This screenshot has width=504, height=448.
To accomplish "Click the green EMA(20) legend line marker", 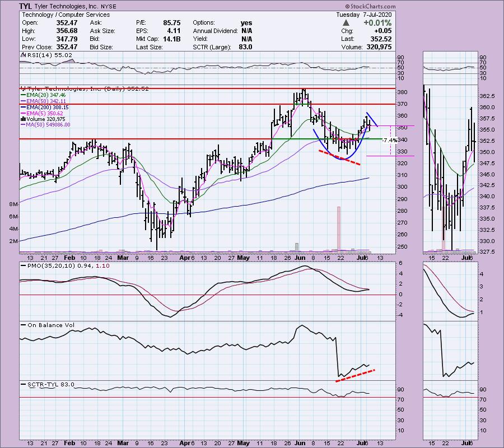I will [23, 95].
